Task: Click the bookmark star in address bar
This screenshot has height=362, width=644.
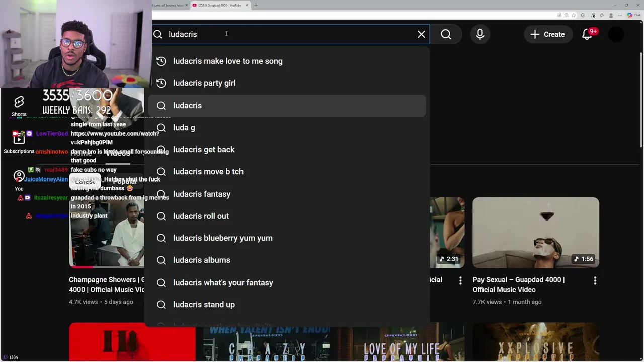Action: tap(574, 15)
